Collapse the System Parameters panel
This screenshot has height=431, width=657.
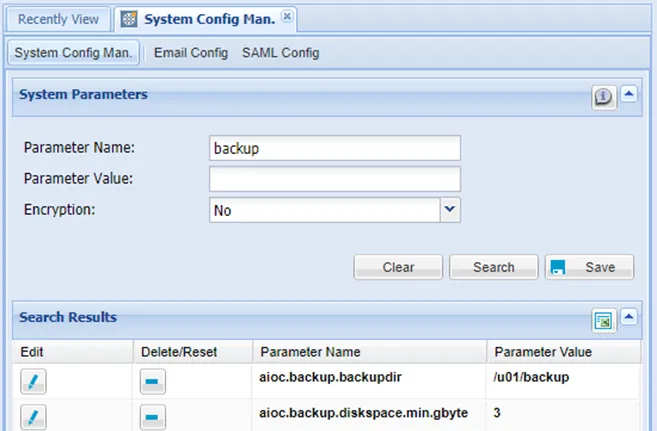pyautogui.click(x=629, y=94)
